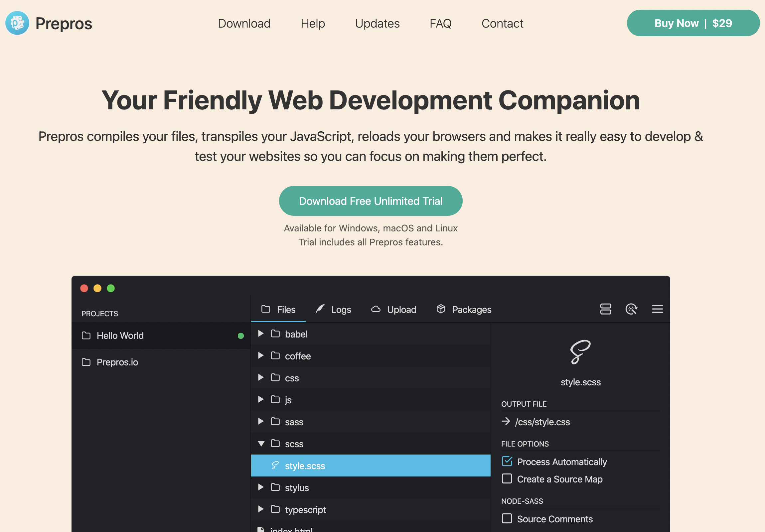Viewport: 765px width, 532px height.
Task: Click the FILE OPTIONS section label
Action: [x=525, y=444]
